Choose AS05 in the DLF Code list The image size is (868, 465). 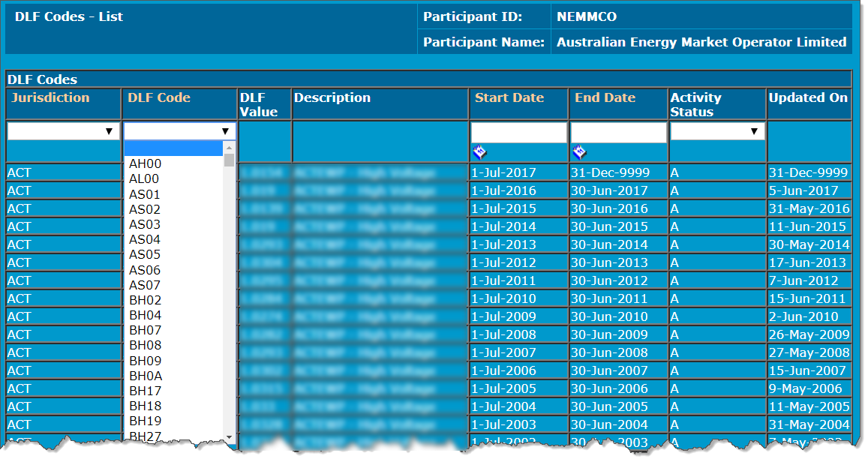pyautogui.click(x=144, y=254)
